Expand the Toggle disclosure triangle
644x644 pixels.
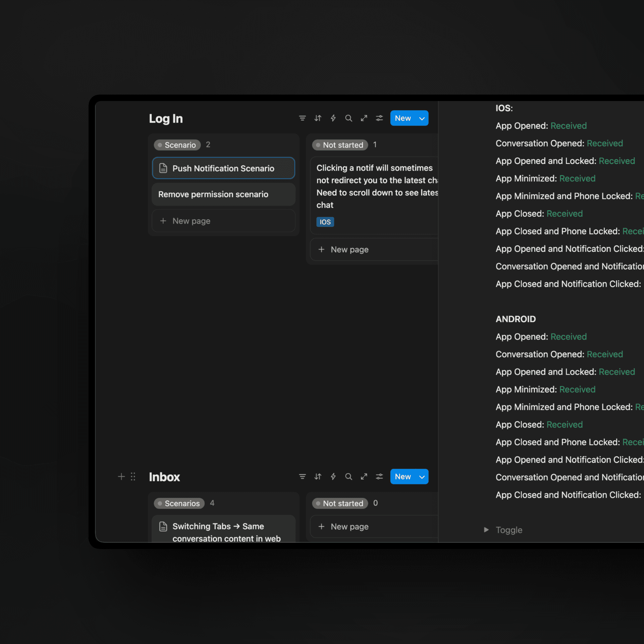point(486,530)
